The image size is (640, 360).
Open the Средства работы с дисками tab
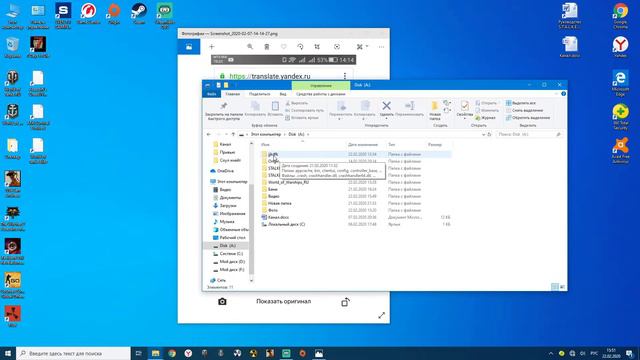pos(321,94)
